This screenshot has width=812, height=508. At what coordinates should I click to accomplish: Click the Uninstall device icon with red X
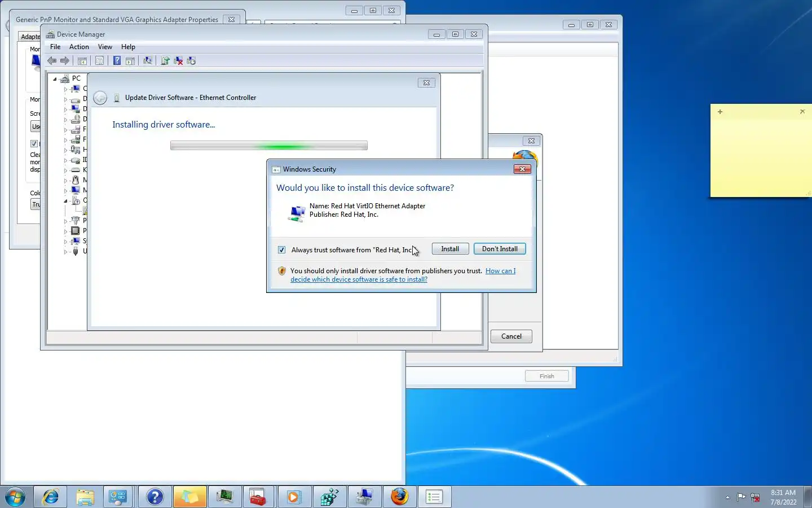click(x=178, y=61)
